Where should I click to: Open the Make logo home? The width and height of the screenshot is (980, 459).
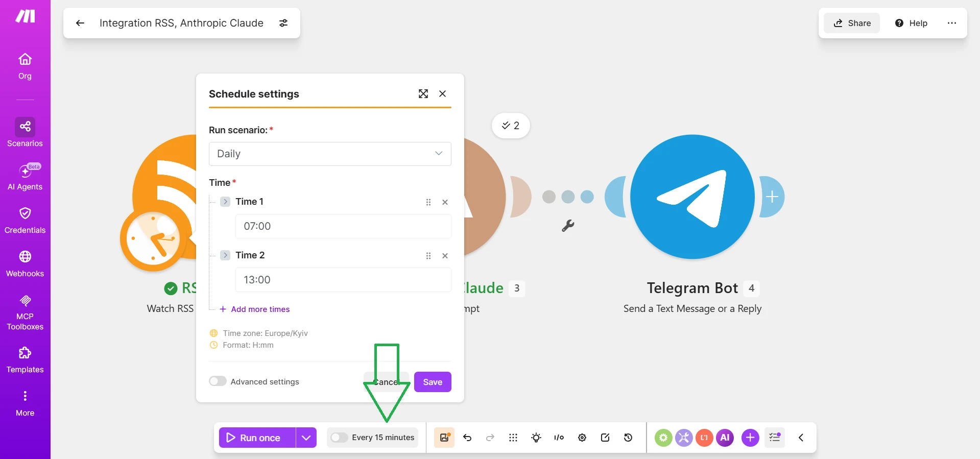[x=25, y=16]
